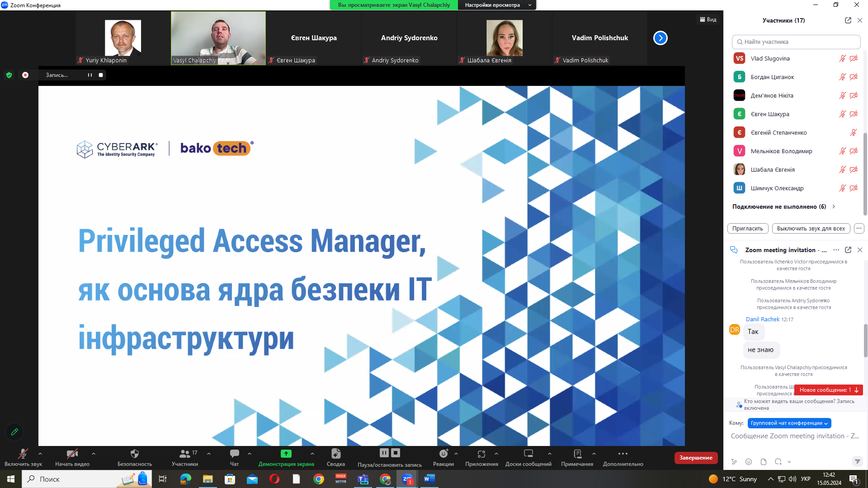Open the Чат bubble icon
Image resolution: width=868 pixels, height=488 pixels.
point(234,457)
